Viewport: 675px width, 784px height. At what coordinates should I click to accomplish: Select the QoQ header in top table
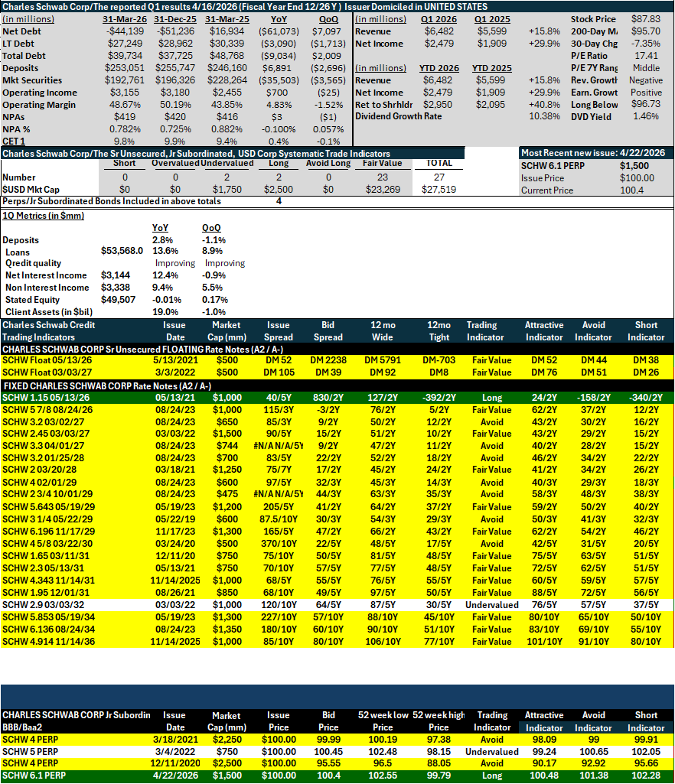click(328, 19)
